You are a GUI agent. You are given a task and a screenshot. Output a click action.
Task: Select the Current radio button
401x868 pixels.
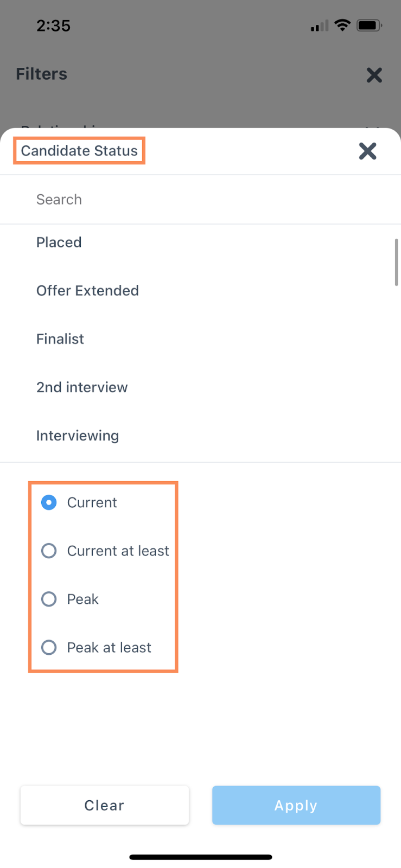49,502
